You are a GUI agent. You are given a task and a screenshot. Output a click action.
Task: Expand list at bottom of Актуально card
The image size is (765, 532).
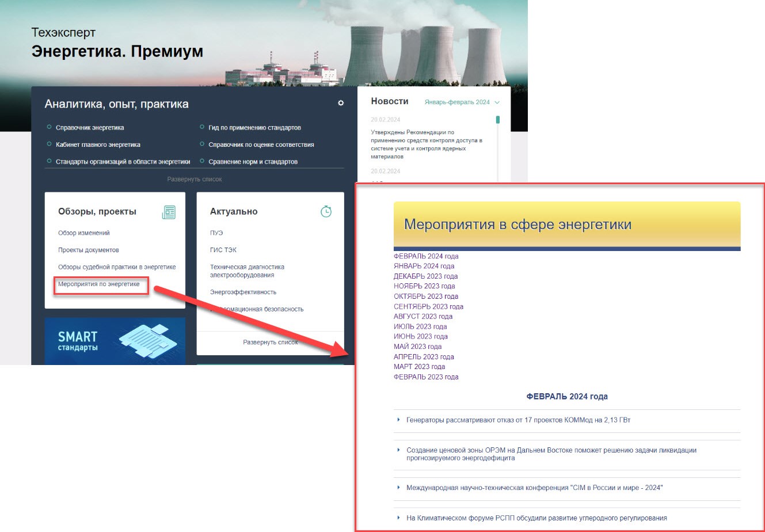point(271,342)
